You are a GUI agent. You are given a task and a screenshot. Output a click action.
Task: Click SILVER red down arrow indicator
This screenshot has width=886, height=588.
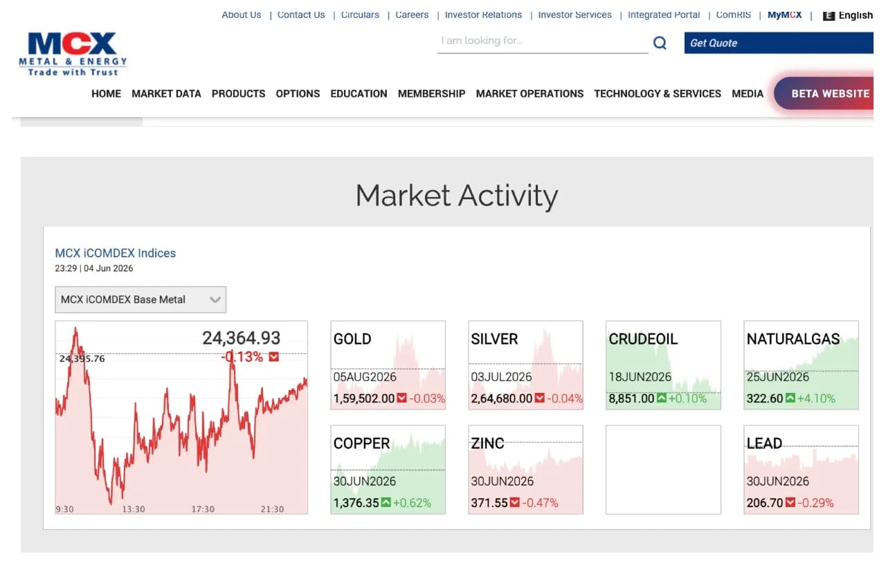(539, 398)
